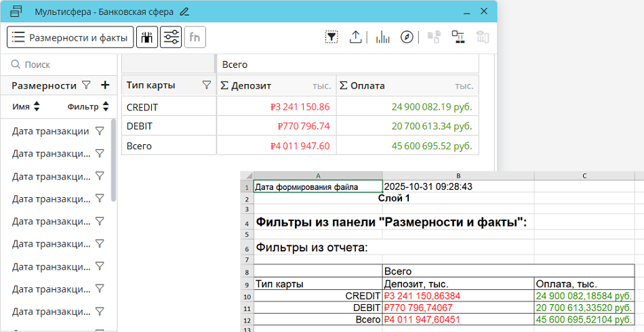Toggle filter next to Размерности header
Screen dimensions: 644x332
click(x=86, y=85)
